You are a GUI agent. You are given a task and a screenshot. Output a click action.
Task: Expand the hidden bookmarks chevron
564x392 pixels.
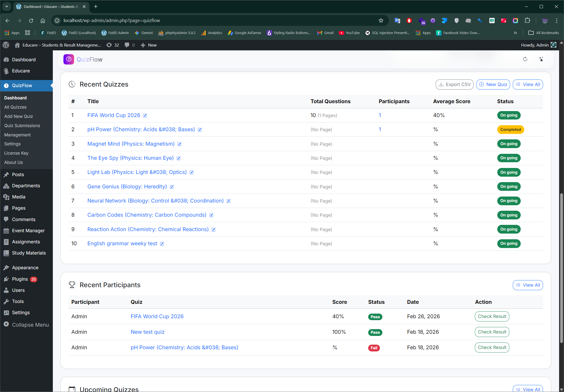515,33
